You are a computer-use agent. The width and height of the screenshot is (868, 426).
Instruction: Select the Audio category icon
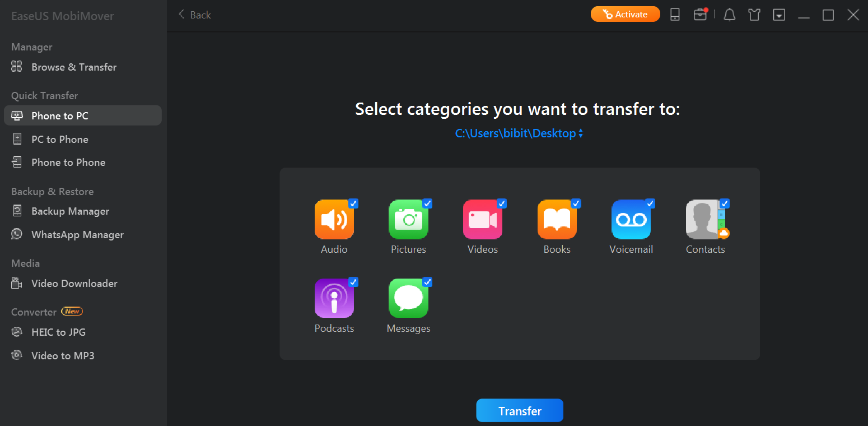[x=334, y=220]
